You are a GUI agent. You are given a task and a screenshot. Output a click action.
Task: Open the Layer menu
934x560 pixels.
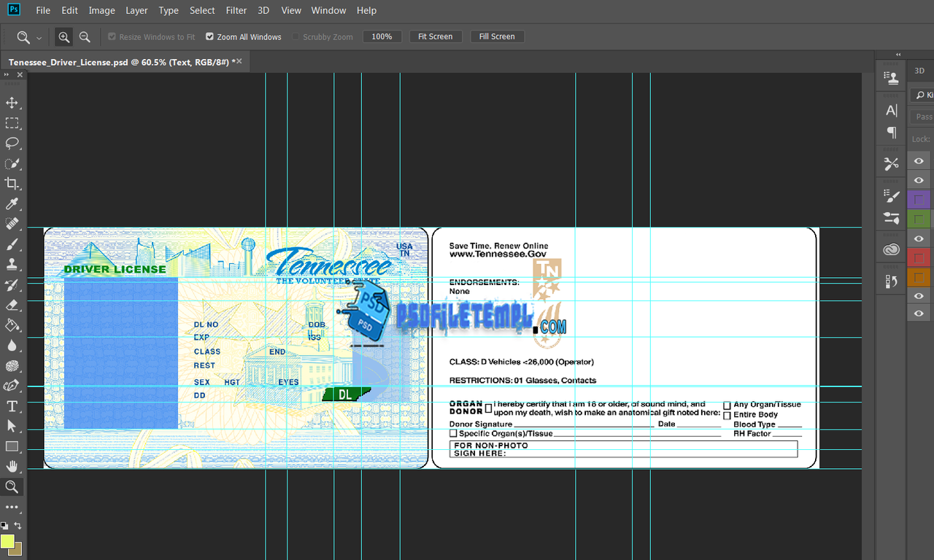(x=136, y=10)
